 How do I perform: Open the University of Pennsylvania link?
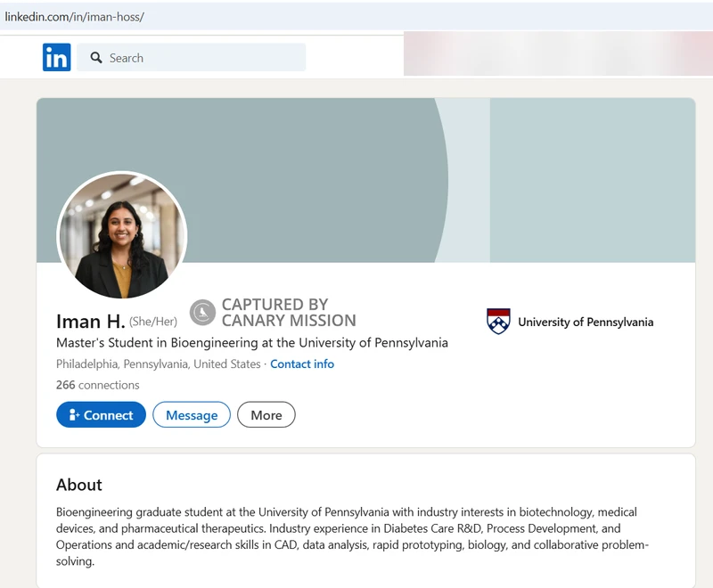pyautogui.click(x=586, y=322)
